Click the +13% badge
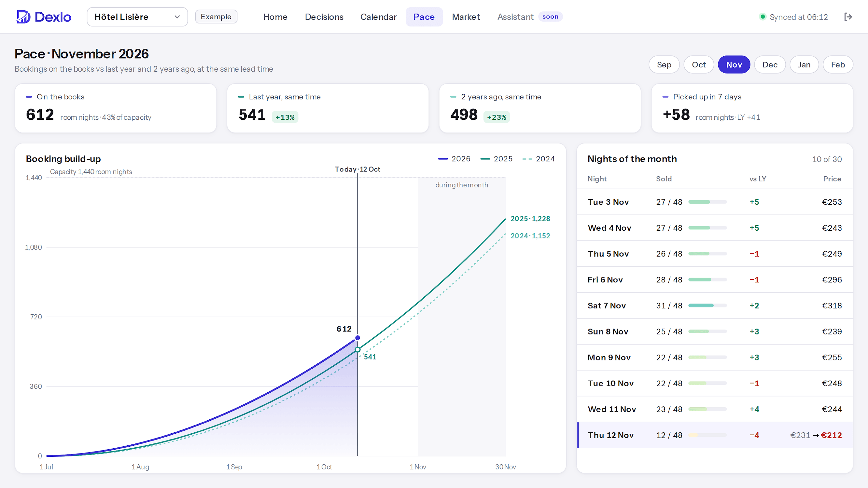Screen dimensions: 868x488 tap(285, 117)
